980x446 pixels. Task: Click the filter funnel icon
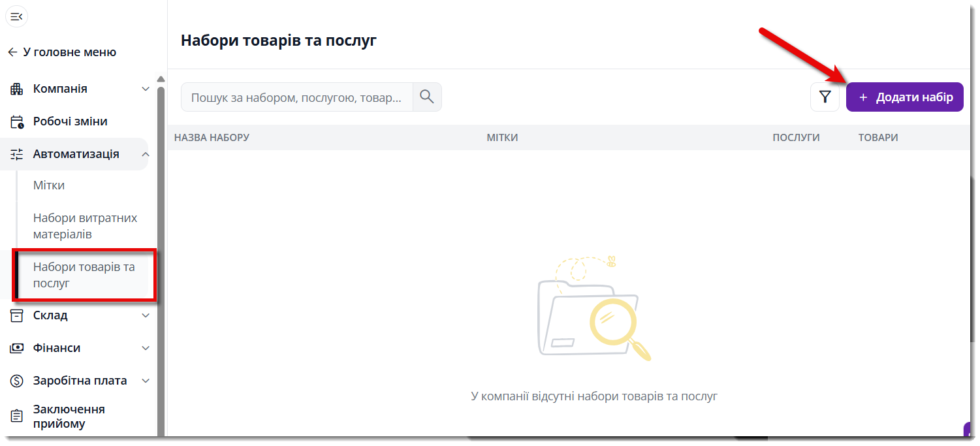click(x=825, y=97)
